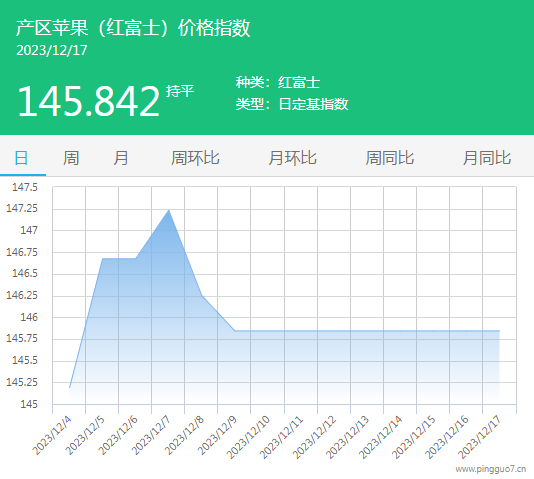This screenshot has width=534, height=479.
Task: Switch to the 周 weekly tab
Action: 71,158
